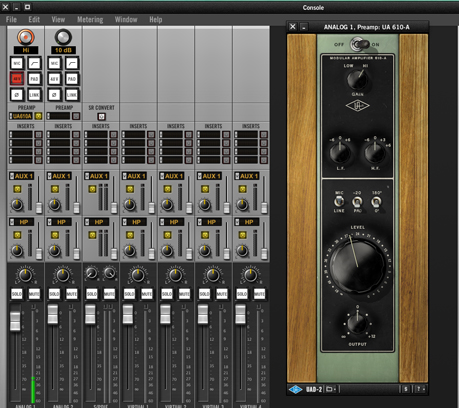Open the AUX 1 send selector on Analog 1
The image size is (459, 408).
tap(22, 176)
